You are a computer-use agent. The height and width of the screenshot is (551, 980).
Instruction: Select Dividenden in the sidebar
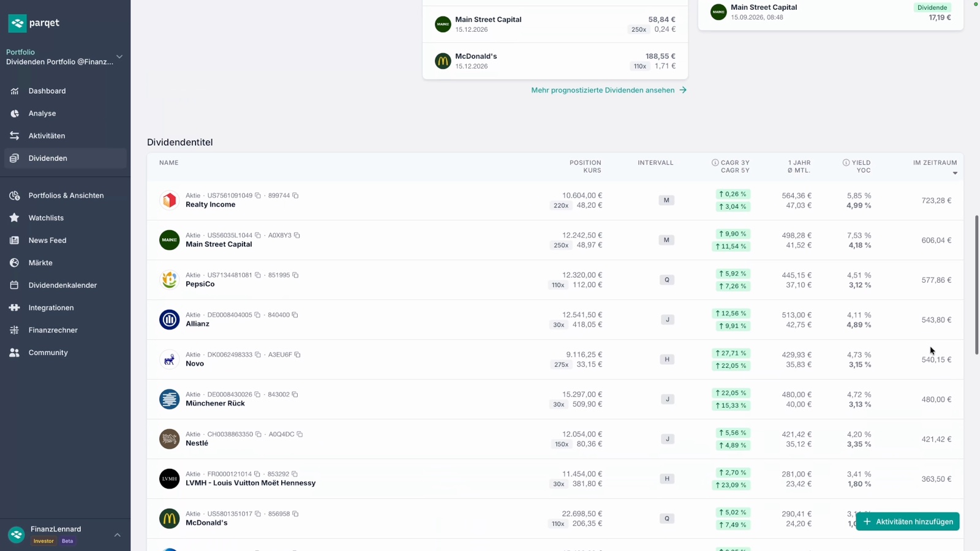point(65,158)
